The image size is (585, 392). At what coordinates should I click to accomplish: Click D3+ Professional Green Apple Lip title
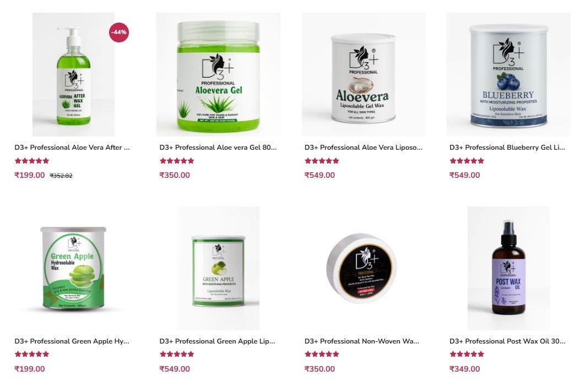point(217,341)
